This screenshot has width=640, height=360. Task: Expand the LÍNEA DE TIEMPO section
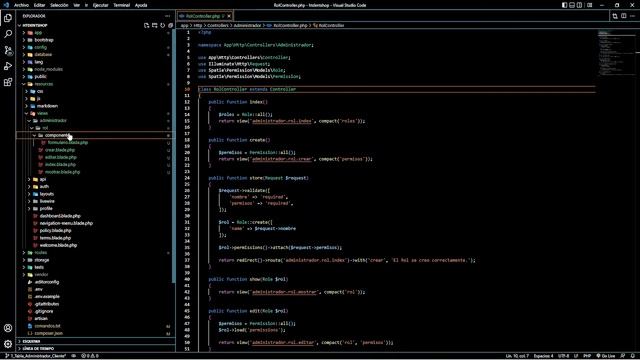(96, 349)
